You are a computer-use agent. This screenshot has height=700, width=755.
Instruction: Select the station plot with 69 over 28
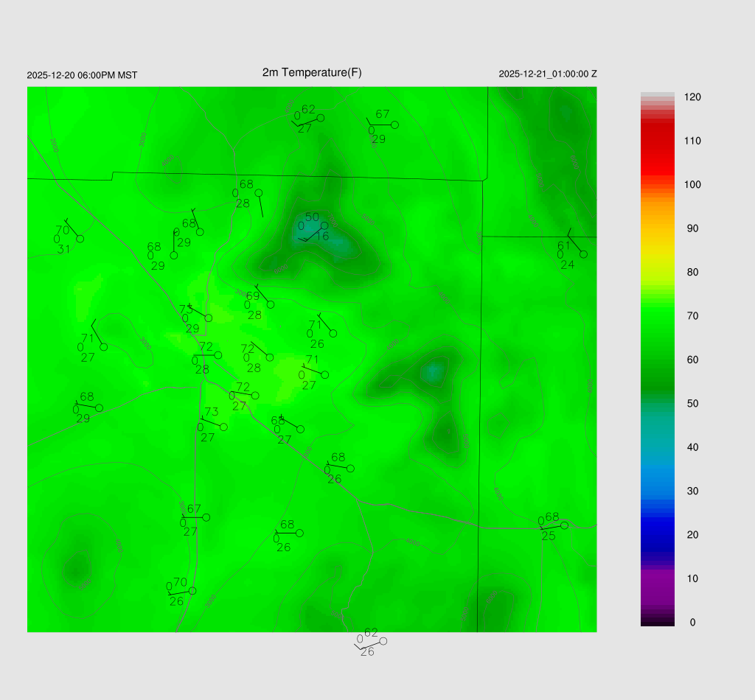[x=271, y=304]
